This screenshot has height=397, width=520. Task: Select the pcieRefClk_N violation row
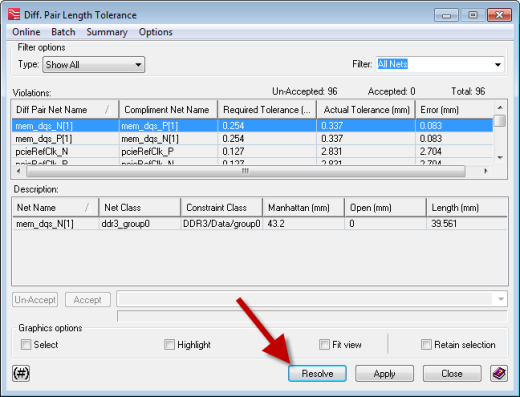252,152
